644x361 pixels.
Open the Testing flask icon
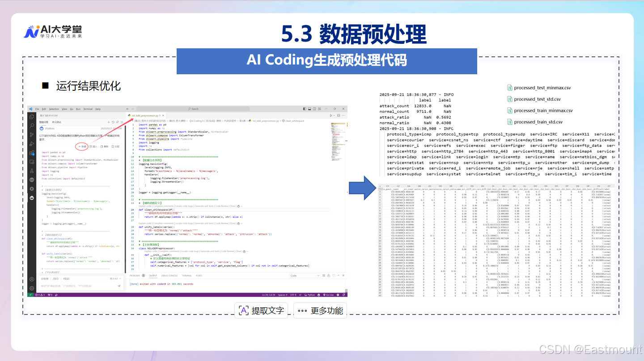pyautogui.click(x=32, y=171)
